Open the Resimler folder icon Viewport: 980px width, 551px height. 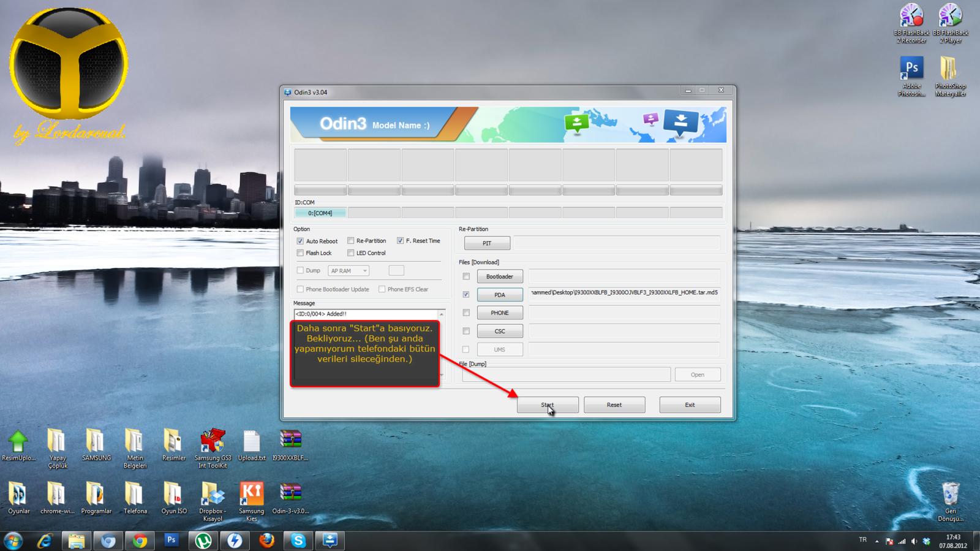click(x=174, y=446)
